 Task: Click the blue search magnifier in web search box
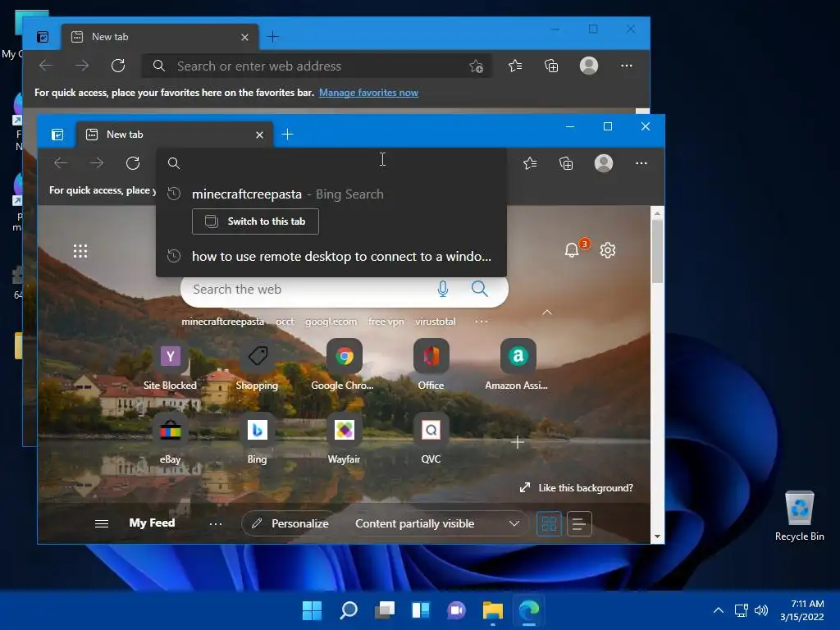pos(479,289)
